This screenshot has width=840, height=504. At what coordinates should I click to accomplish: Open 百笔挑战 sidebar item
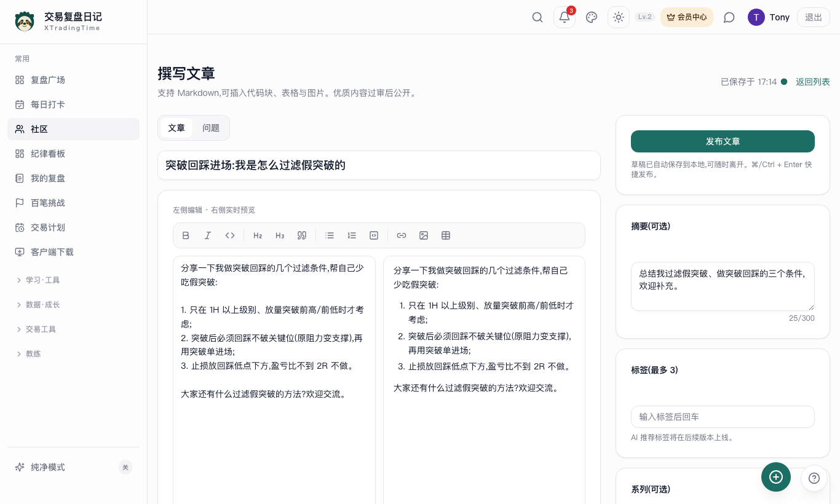(73, 203)
